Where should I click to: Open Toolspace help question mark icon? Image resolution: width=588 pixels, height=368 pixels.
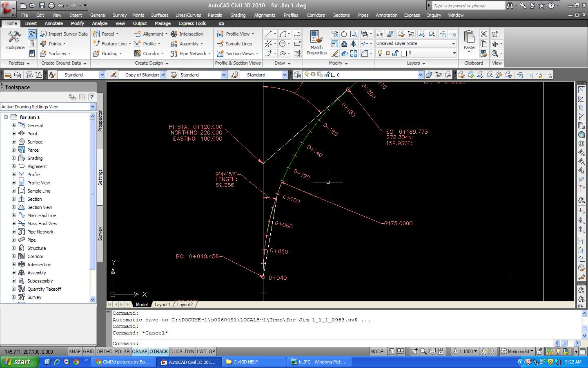pyautogui.click(x=92, y=97)
